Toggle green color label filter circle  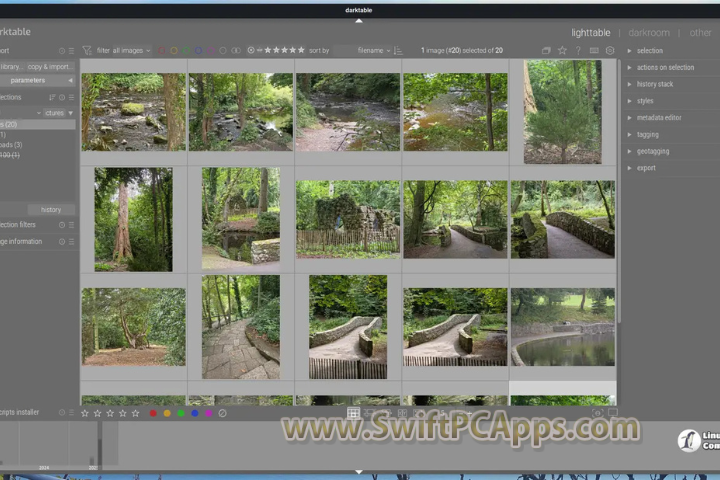[186, 51]
